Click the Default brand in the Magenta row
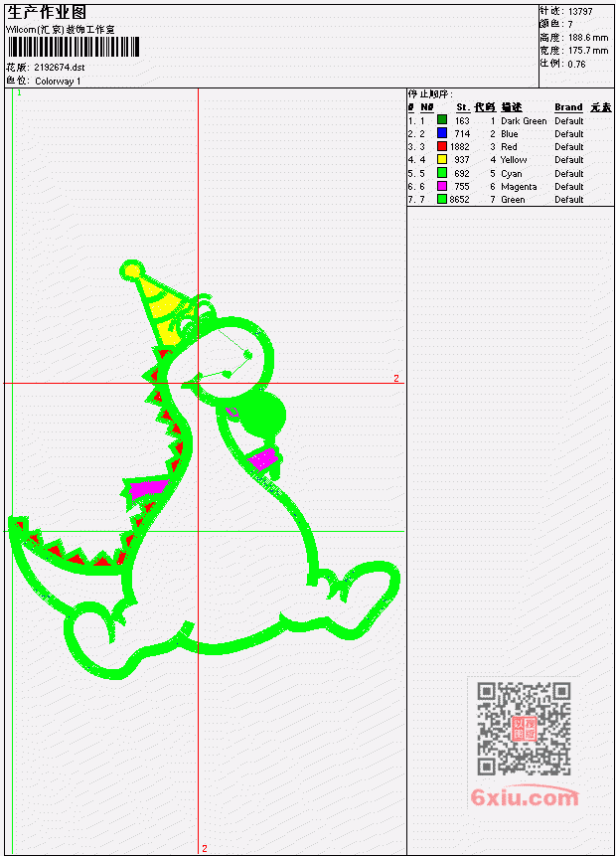Viewport: 616px width, 856px height. tap(569, 187)
